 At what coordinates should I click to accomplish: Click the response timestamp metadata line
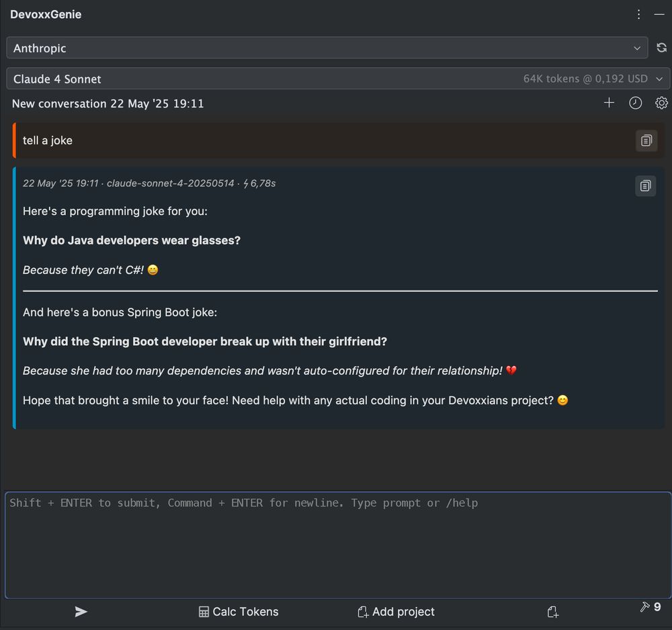[x=149, y=183]
